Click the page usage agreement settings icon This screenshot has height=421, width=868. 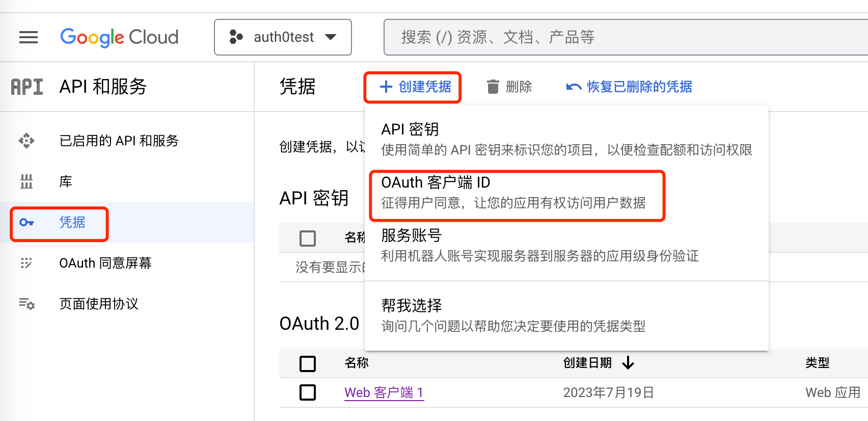(26, 304)
